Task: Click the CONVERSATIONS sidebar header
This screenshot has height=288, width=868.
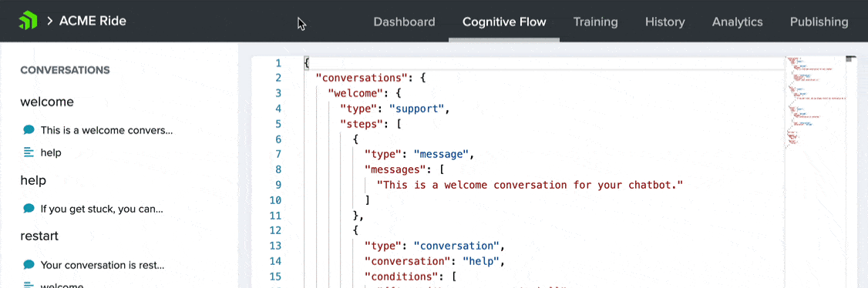Action: (65, 70)
